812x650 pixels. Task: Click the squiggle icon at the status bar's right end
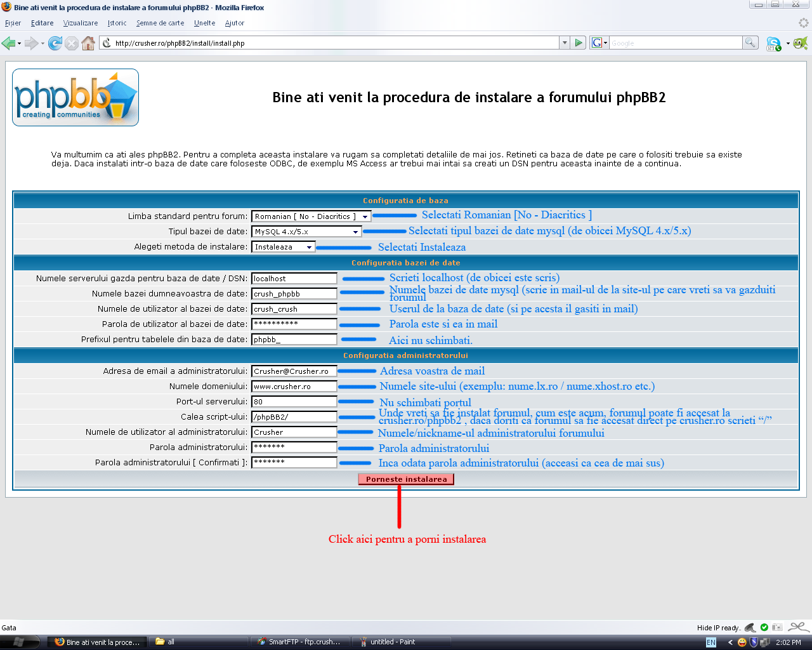(x=799, y=627)
